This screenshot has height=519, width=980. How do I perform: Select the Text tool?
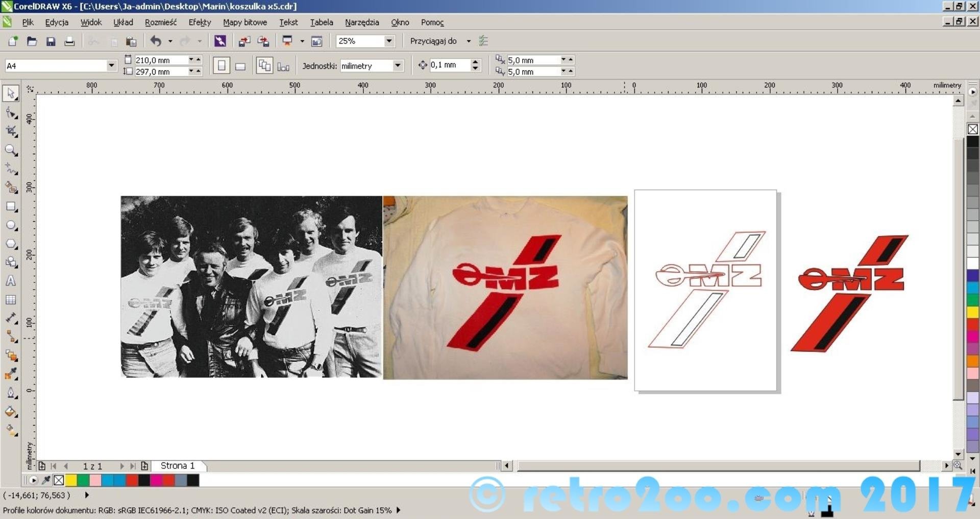[x=10, y=281]
